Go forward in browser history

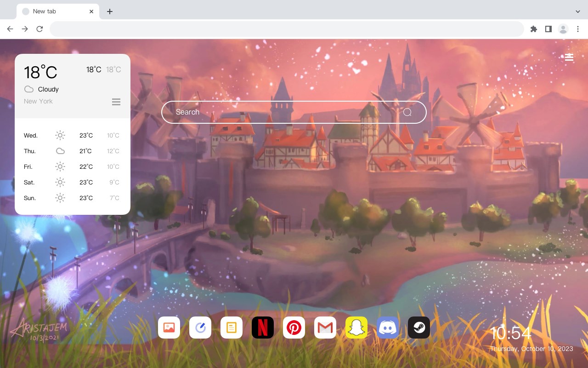point(25,29)
